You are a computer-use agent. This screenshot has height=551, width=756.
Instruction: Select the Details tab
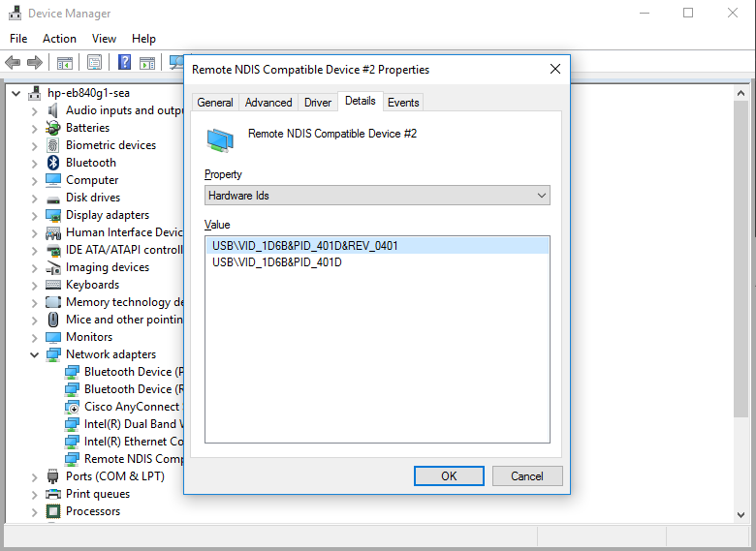tap(361, 101)
